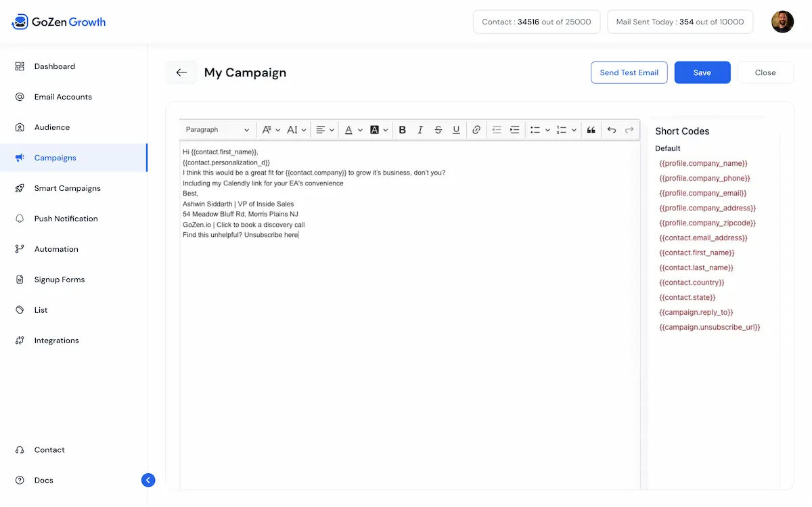This screenshot has width=812, height=507.
Task: Underline the selected text
Action: (x=456, y=129)
